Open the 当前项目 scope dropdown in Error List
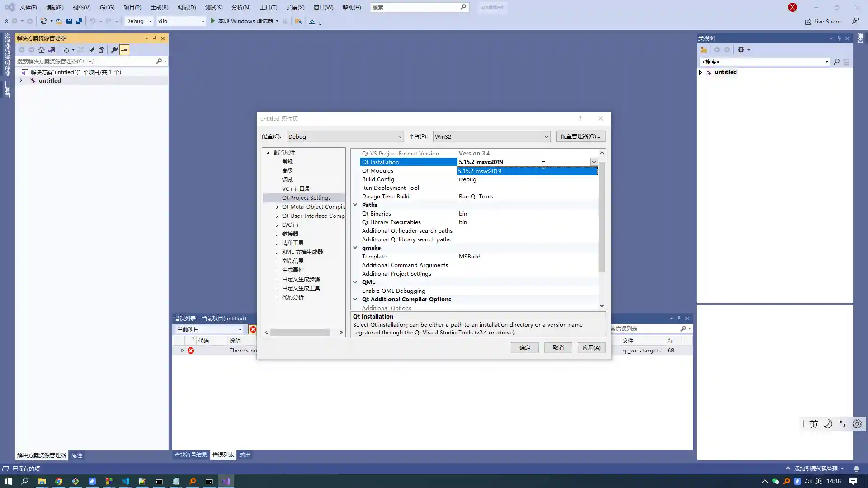This screenshot has width=868, height=488. pos(209,329)
